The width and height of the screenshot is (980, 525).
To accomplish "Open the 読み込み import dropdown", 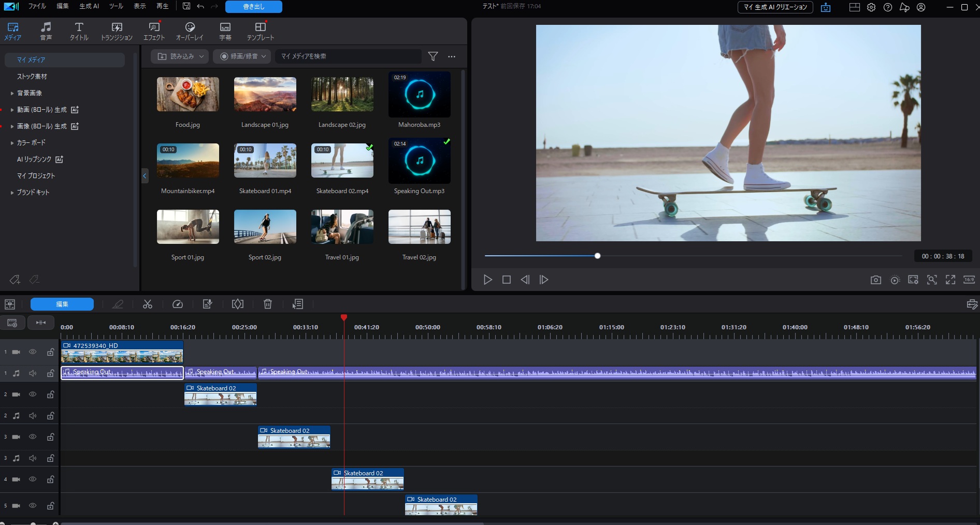I will (x=181, y=56).
